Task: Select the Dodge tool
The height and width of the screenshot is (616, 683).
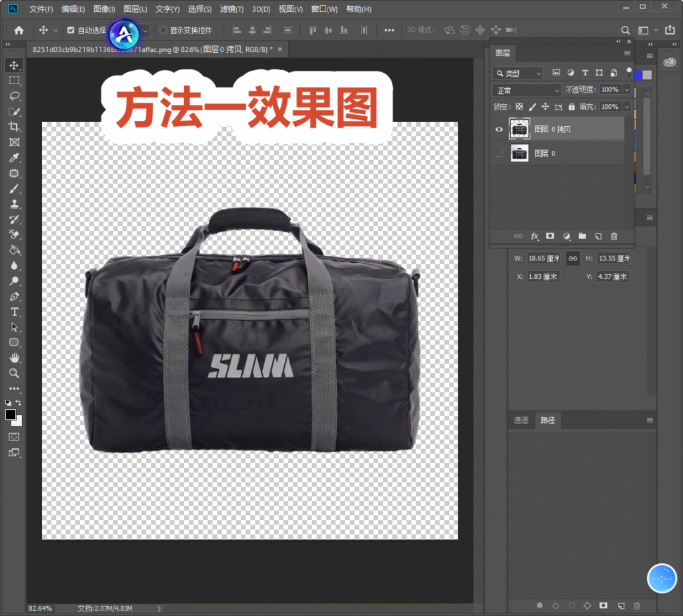Action: click(x=14, y=281)
